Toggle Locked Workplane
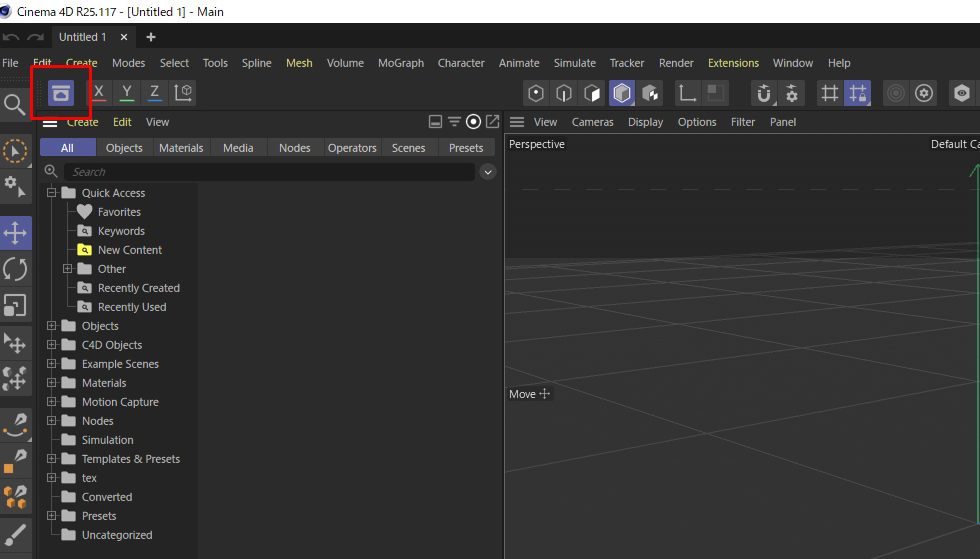The height and width of the screenshot is (559, 980). point(858,93)
